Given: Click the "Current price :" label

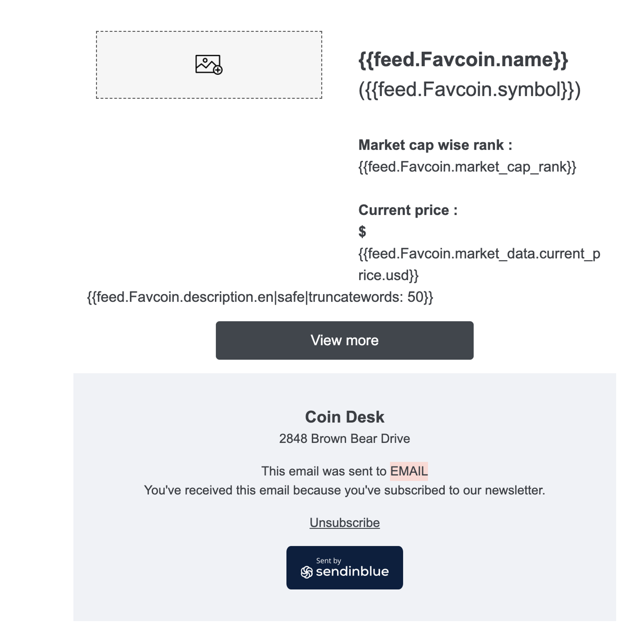Looking at the screenshot, I should click(408, 210).
